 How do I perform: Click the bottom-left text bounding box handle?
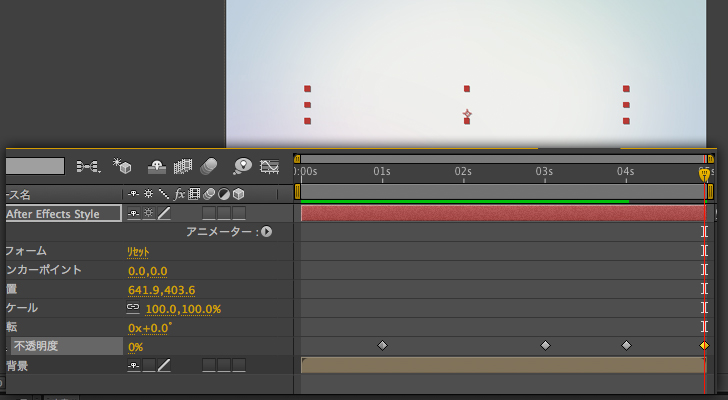(307, 121)
